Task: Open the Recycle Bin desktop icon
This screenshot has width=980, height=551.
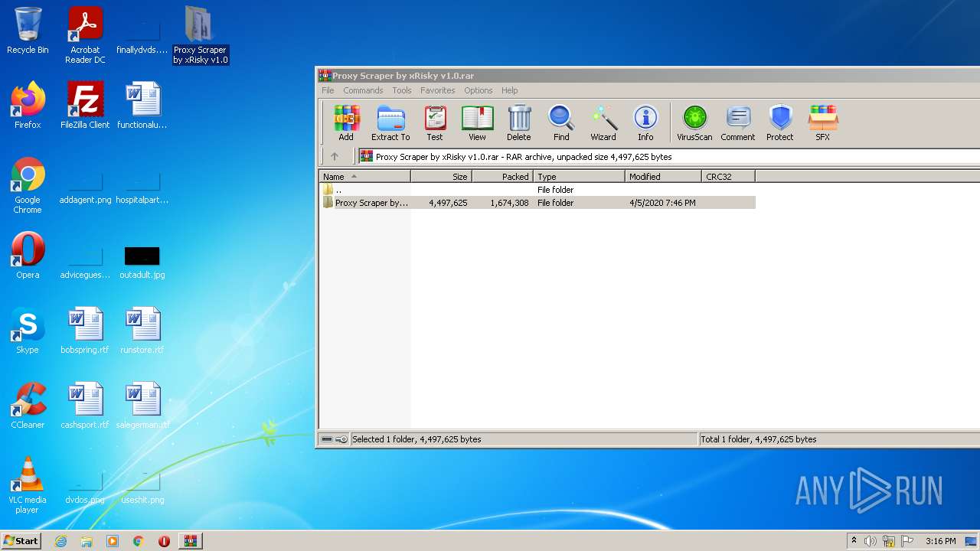Action: [x=28, y=31]
